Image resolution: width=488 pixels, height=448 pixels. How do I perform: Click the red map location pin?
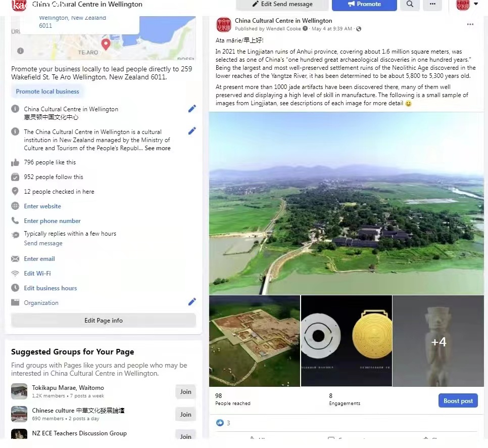point(106,44)
